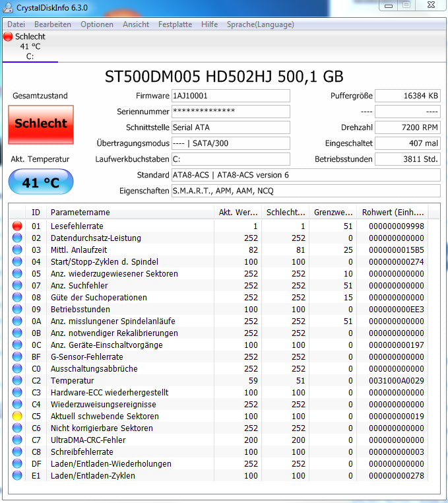This screenshot has height=503, width=448.
Task: Click the status icon for Anz. Geräte-Einschaltvorgänge
Action: 17,345
